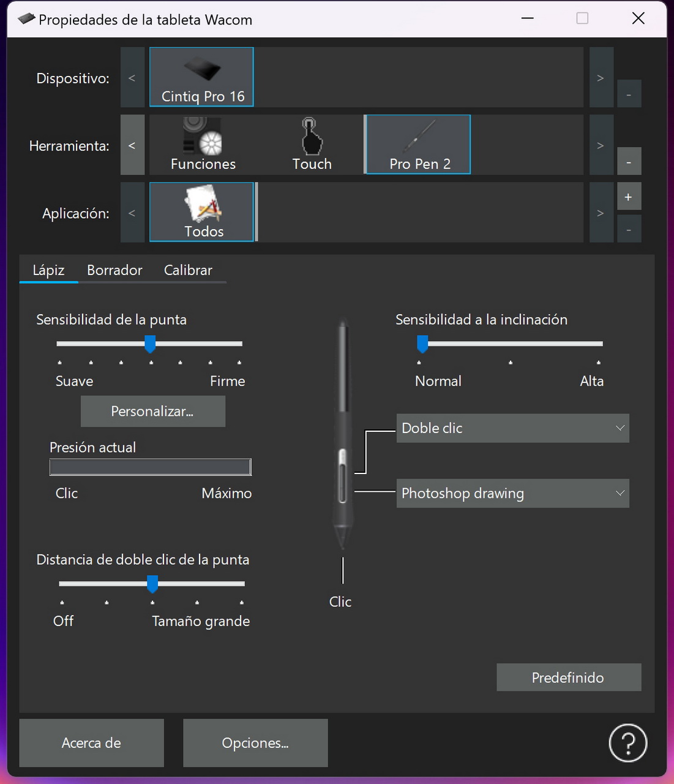
Task: Click the Personalizar button
Action: click(152, 412)
